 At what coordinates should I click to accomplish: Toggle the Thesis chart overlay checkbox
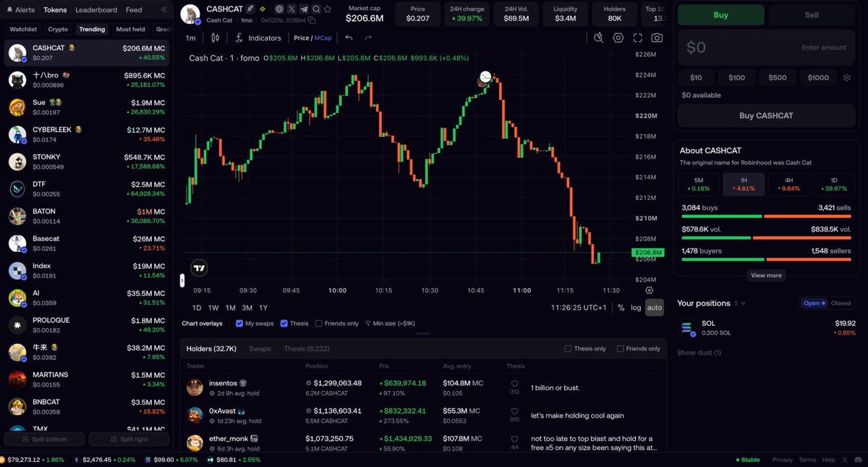[284, 324]
